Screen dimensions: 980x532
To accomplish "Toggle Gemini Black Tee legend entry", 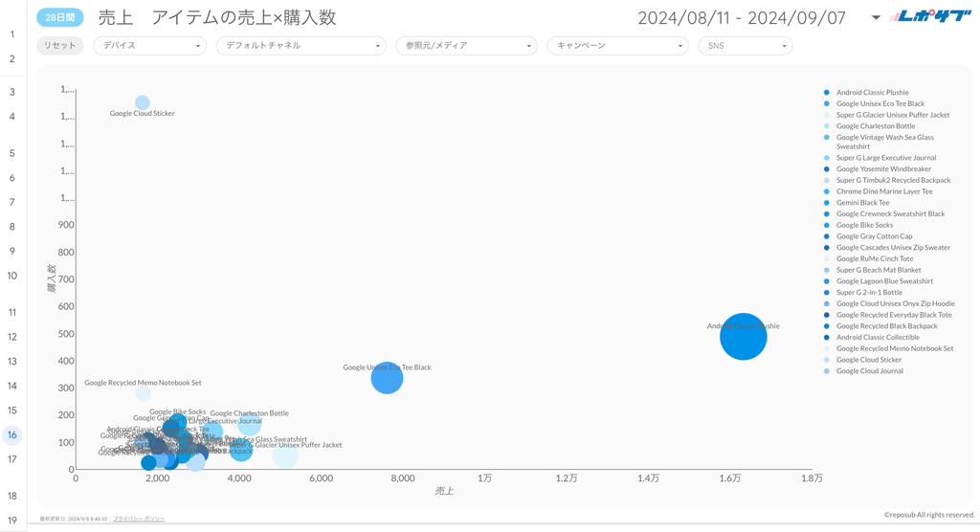I will point(862,203).
